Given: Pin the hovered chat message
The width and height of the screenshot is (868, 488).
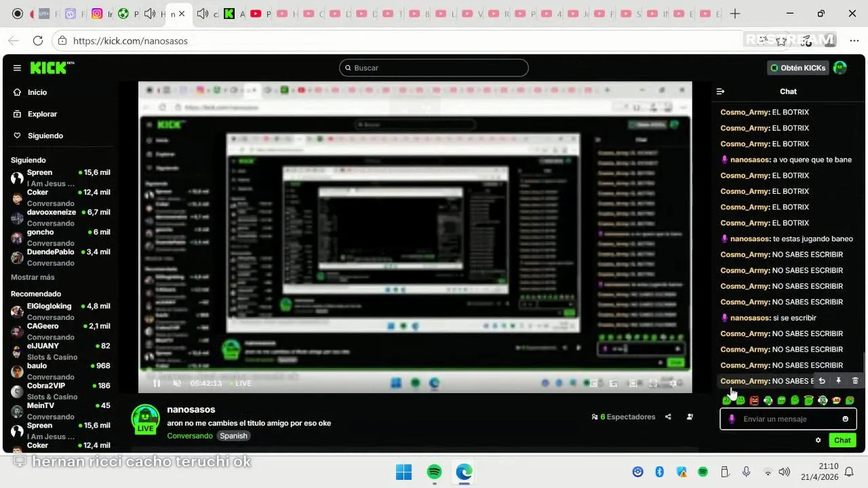Looking at the screenshot, I should [x=839, y=381].
